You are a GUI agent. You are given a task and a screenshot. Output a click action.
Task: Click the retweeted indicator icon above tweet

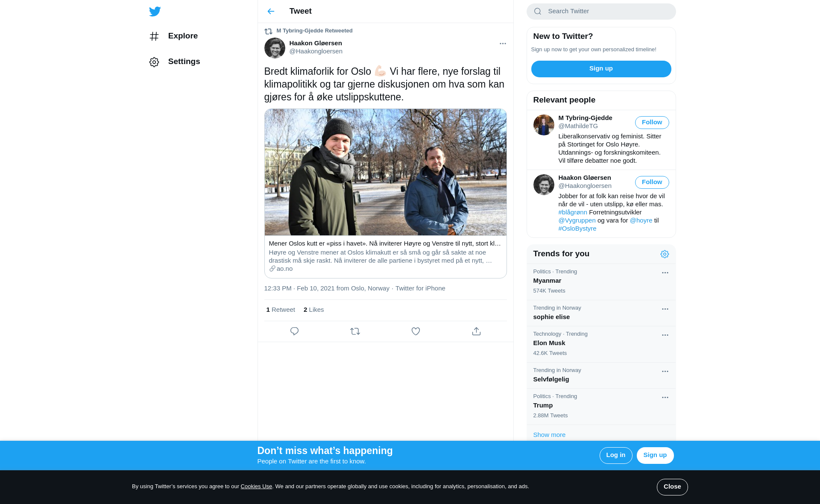point(268,31)
